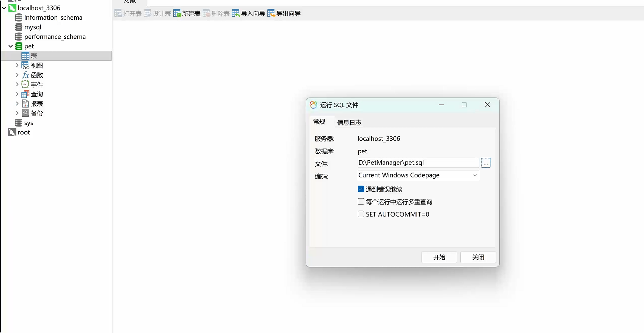
Task: Open the Import Wizard (导入向导) icon
Action: point(236,14)
